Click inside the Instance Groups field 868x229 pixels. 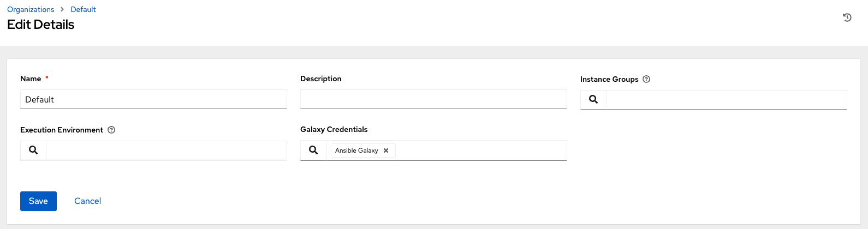click(726, 100)
